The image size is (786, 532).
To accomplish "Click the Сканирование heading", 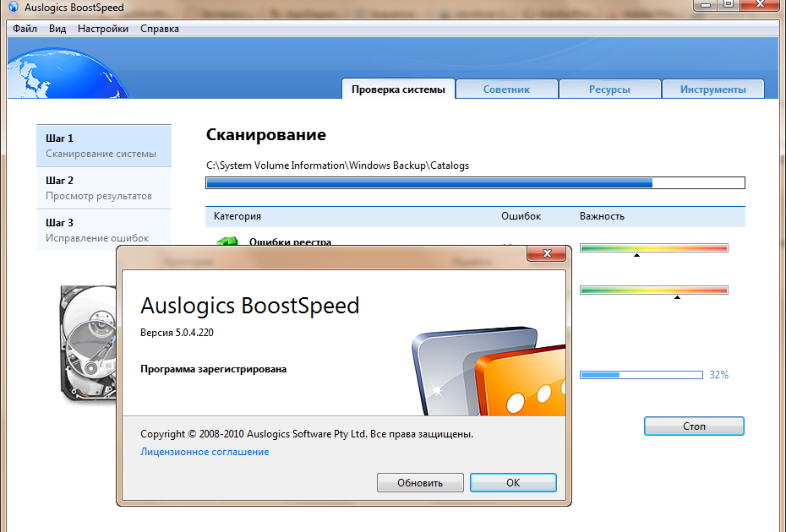I will 266,135.
